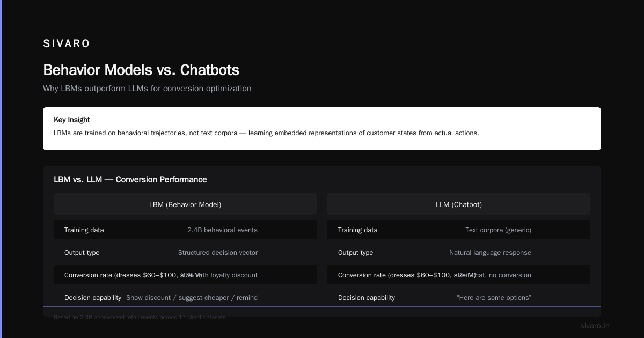Image resolution: width=644 pixels, height=338 pixels.
Task: Click 'Text corpora (generic)' value
Action: point(498,230)
